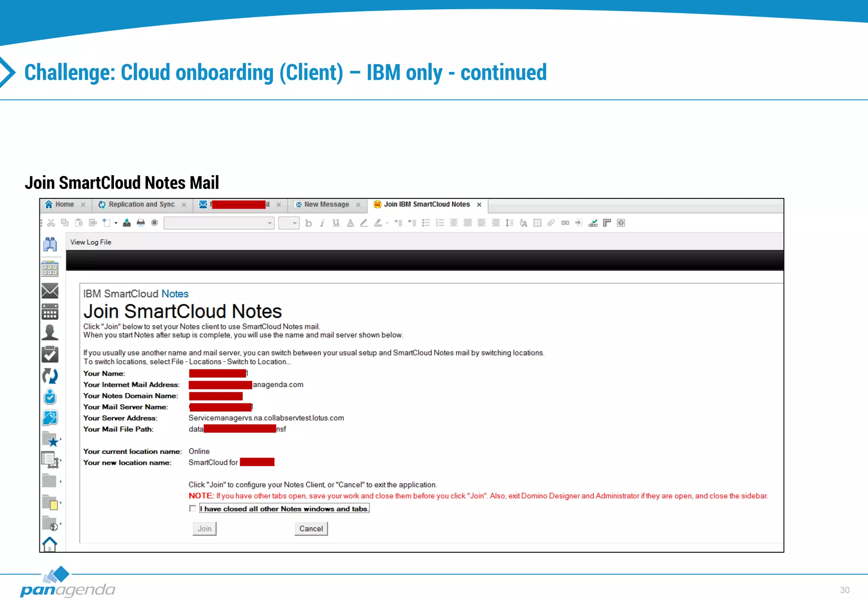The width and height of the screenshot is (868, 601).
Task: Expand the highlighter color dropdown arrow
Action: 387,223
